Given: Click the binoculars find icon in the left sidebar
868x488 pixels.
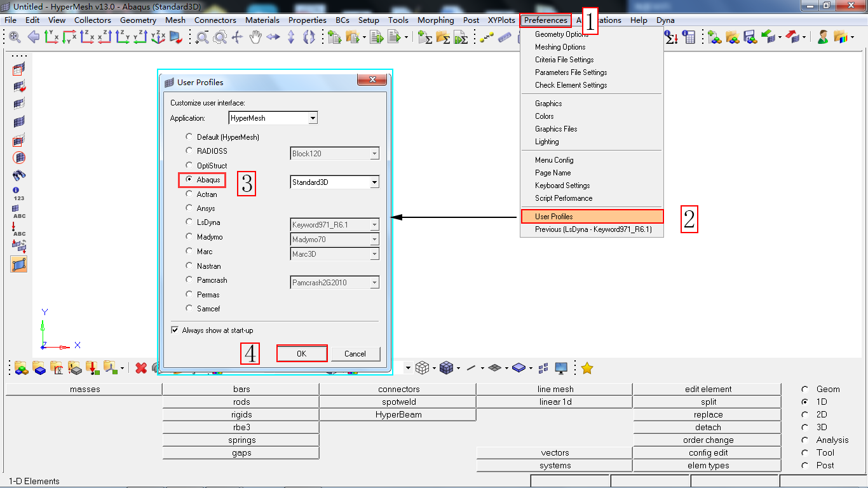Looking at the screenshot, I should [x=19, y=175].
